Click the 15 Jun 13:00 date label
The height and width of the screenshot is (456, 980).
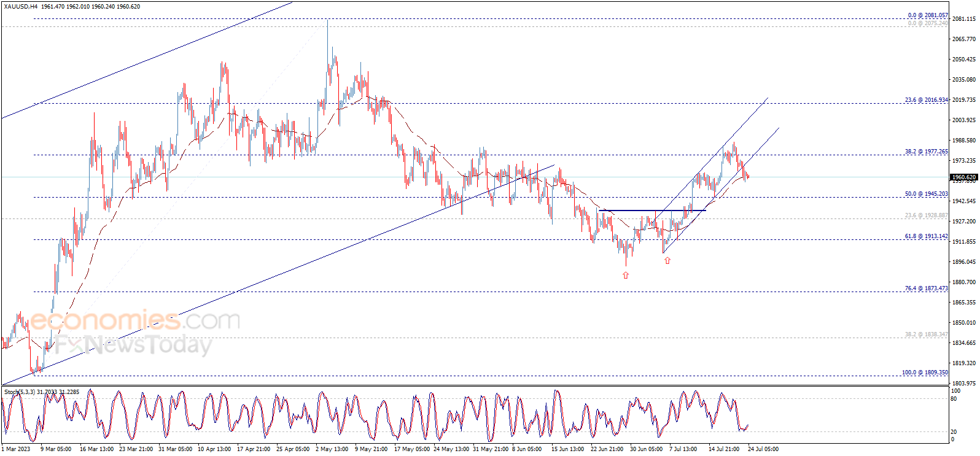click(568, 449)
